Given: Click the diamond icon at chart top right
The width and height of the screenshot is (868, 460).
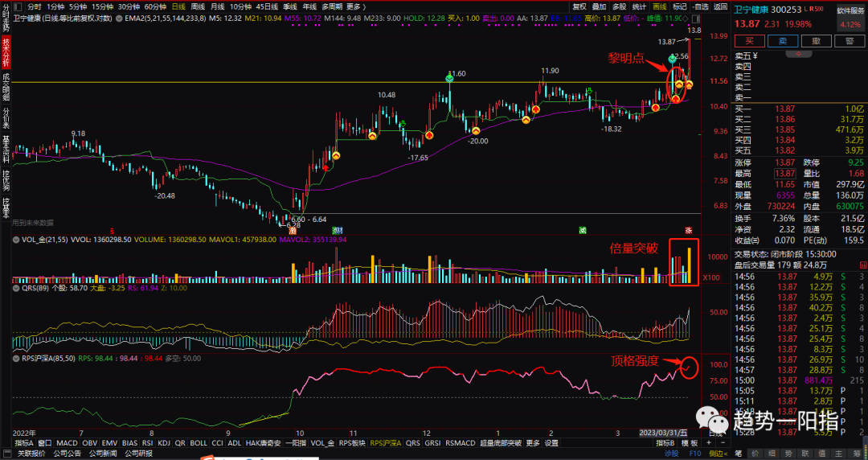Looking at the screenshot, I should point(686,18).
